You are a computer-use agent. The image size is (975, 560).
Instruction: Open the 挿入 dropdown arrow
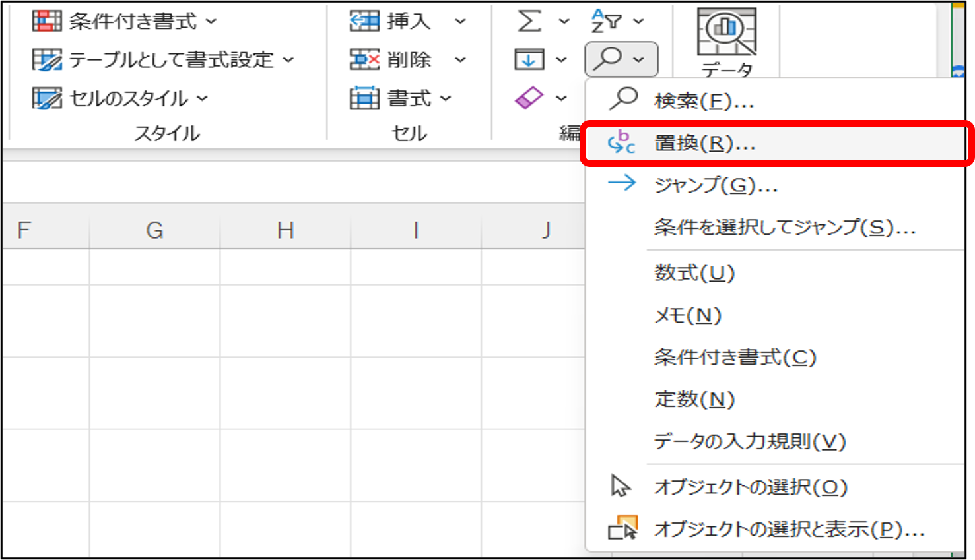click(460, 21)
